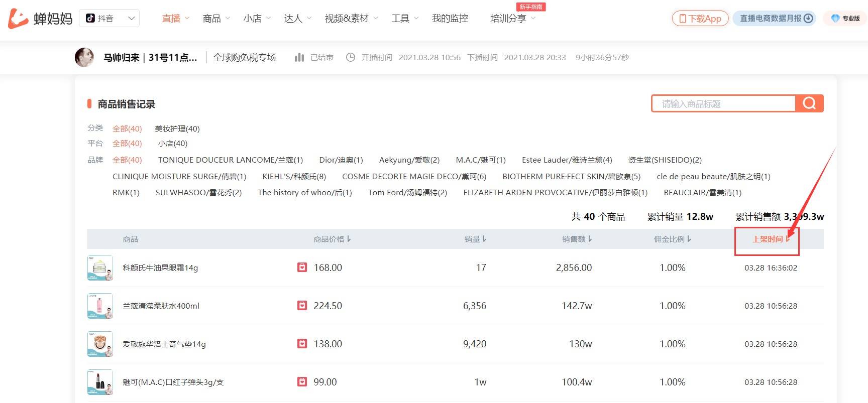Image resolution: width=868 pixels, height=403 pixels.
Task: Open product link 爱敬施华洛士奇气垫14g
Action: tap(164, 344)
